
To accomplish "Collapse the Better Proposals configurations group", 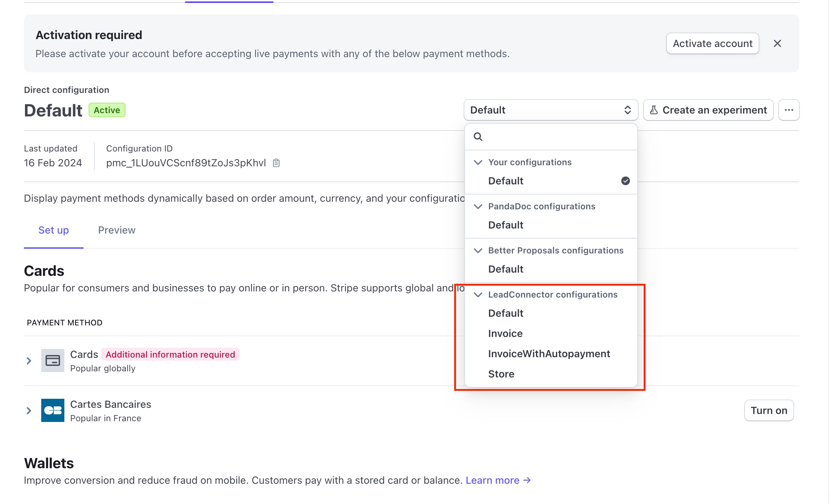I will pos(478,251).
